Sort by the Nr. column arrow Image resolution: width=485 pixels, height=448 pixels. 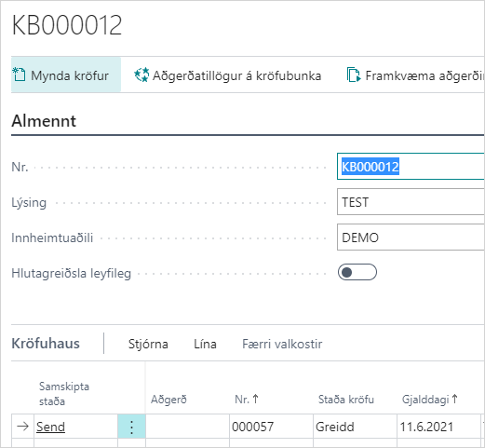click(x=255, y=399)
